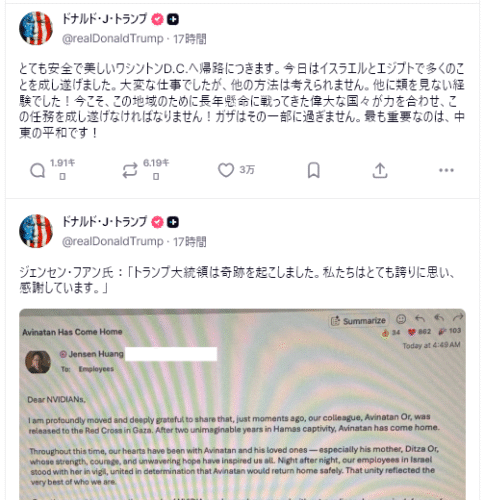Click the Summarize button in the email image
Viewport: 484px width, 500px height.
pyautogui.click(x=359, y=321)
